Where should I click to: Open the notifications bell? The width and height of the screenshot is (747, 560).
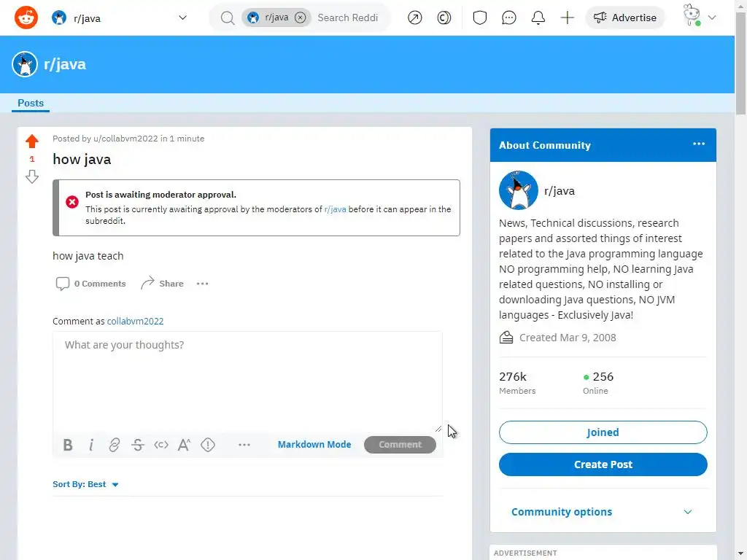tap(538, 17)
